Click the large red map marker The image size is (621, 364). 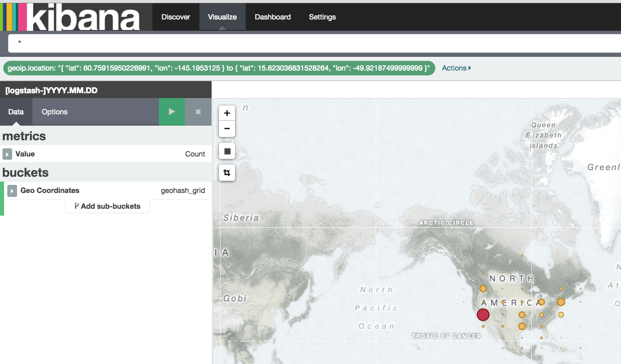click(x=483, y=315)
